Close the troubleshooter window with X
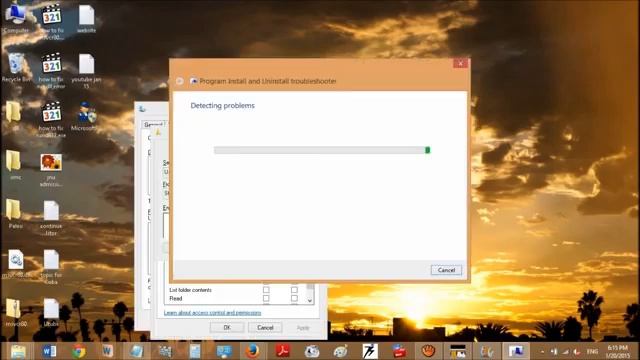This screenshot has height=360, width=640. pos(460,63)
